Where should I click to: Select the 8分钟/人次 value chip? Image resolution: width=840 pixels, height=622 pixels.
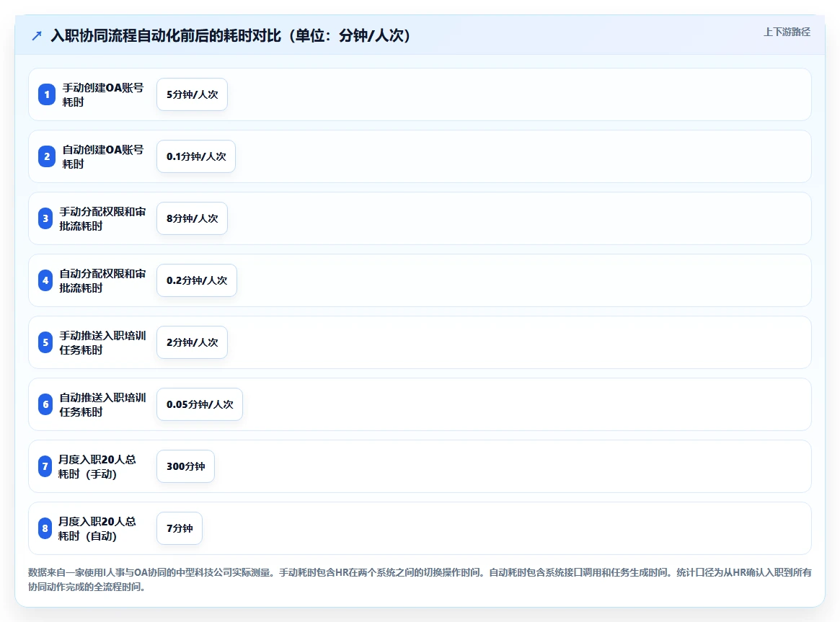192,219
